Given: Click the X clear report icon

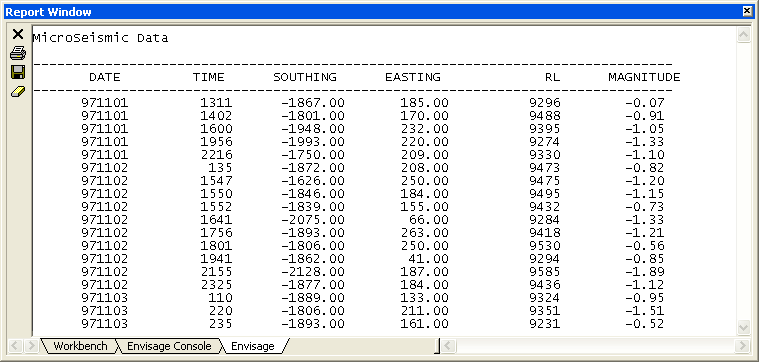Looking at the screenshot, I should pos(18,34).
